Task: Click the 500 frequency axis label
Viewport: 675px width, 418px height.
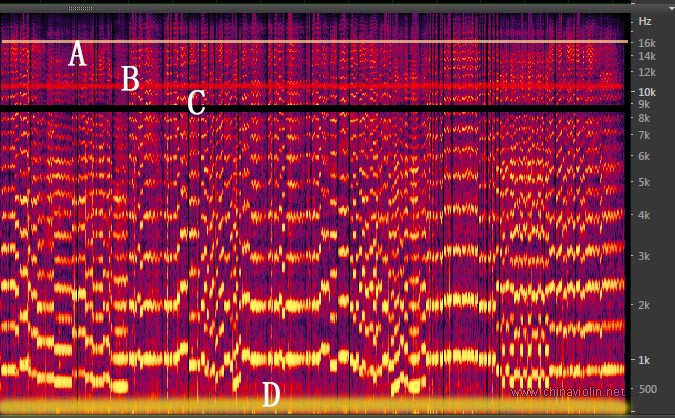Action: [646, 388]
